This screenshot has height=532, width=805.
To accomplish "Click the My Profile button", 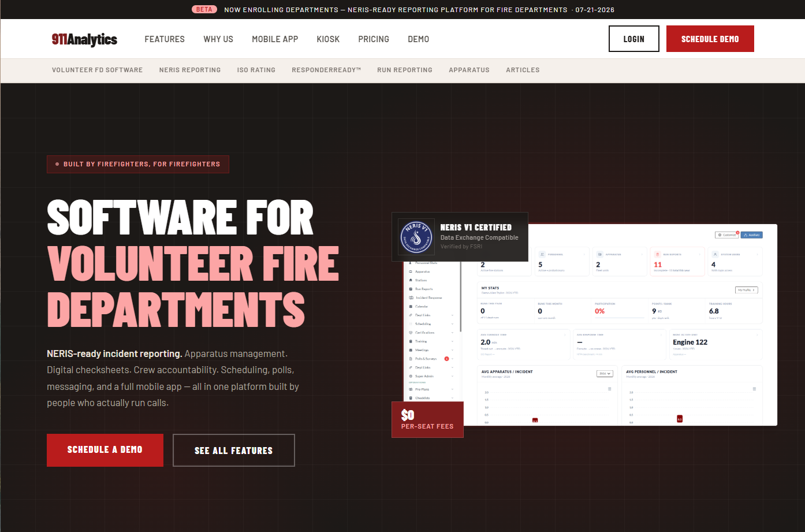I will click(746, 290).
